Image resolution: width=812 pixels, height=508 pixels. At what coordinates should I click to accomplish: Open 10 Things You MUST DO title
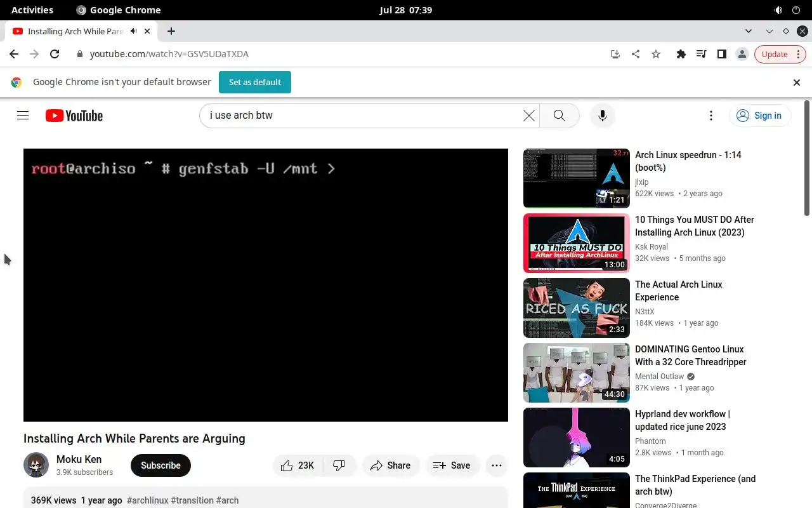(695, 226)
